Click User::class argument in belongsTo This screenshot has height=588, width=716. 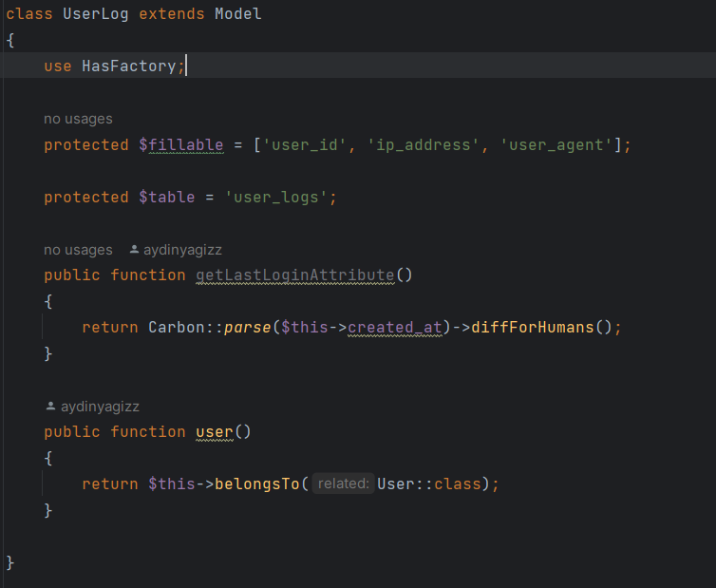[x=429, y=484]
